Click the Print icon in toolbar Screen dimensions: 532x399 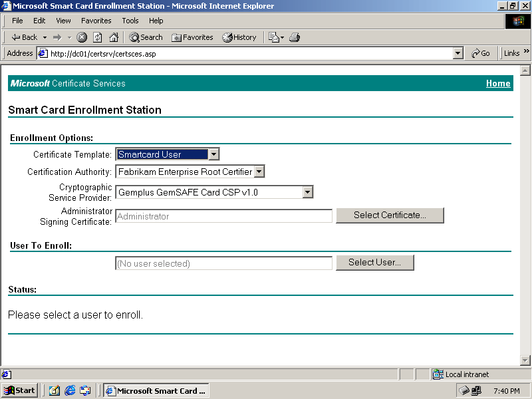(x=295, y=37)
